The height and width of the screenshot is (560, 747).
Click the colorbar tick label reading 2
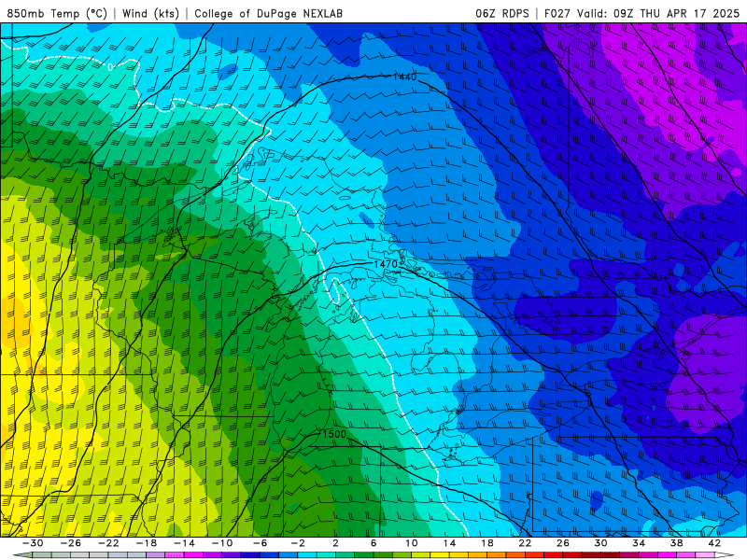pos(335,543)
